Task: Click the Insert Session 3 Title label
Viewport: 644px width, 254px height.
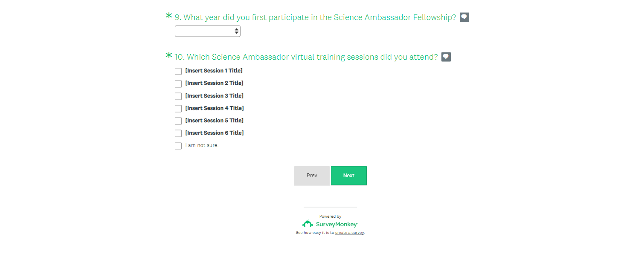Action: click(x=215, y=96)
